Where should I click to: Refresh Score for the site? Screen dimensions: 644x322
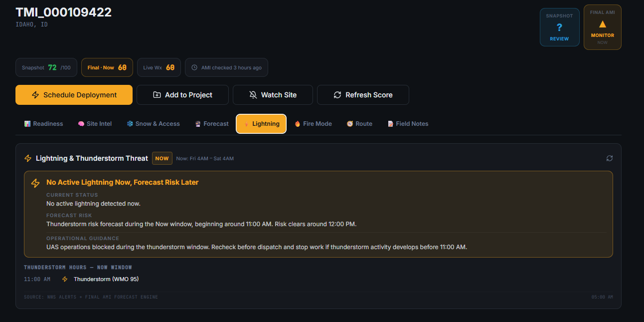coord(363,95)
